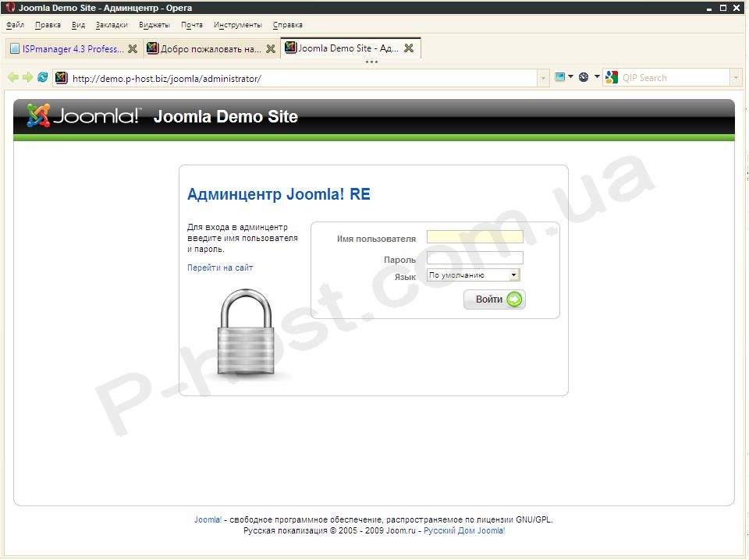Screen dimensions: 749x560
Task: Open the Правка menu
Action: 48,25
